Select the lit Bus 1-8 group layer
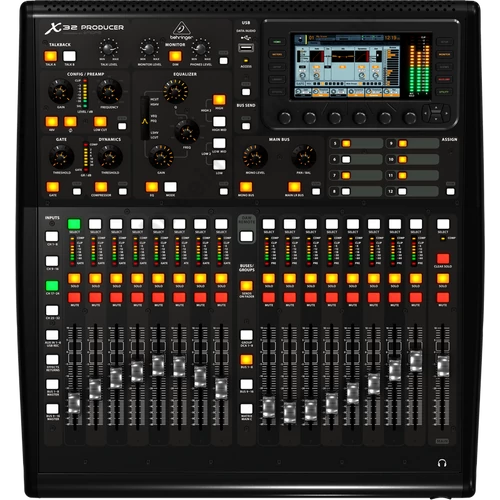 click(x=246, y=360)
